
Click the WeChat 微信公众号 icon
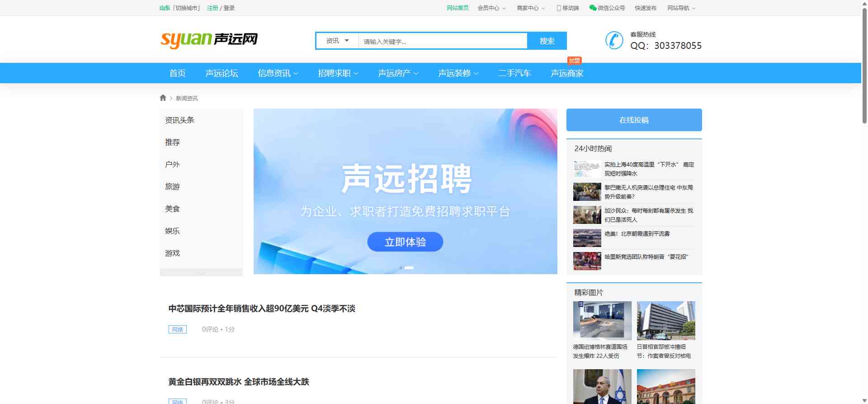593,8
